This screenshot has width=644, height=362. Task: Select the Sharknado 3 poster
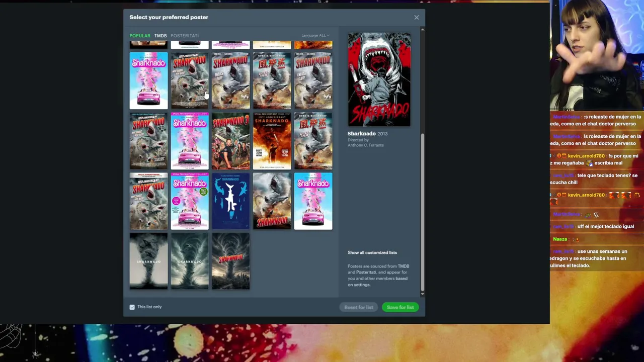[231, 141]
